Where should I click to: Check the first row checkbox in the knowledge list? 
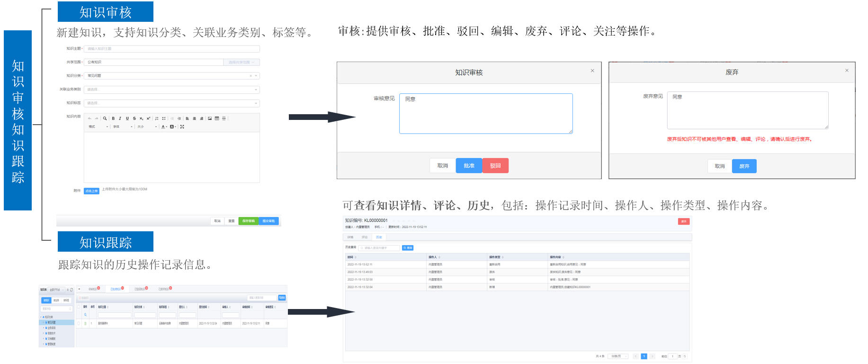pyautogui.click(x=79, y=323)
